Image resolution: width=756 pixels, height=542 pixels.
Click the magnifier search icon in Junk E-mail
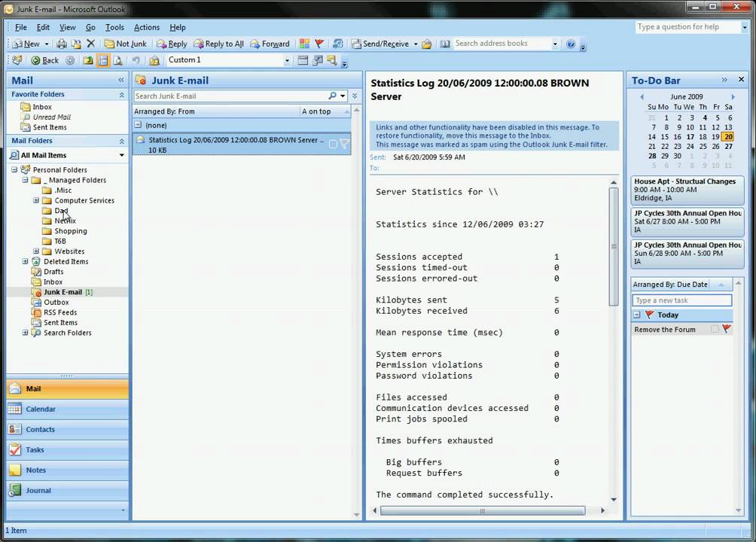click(332, 96)
